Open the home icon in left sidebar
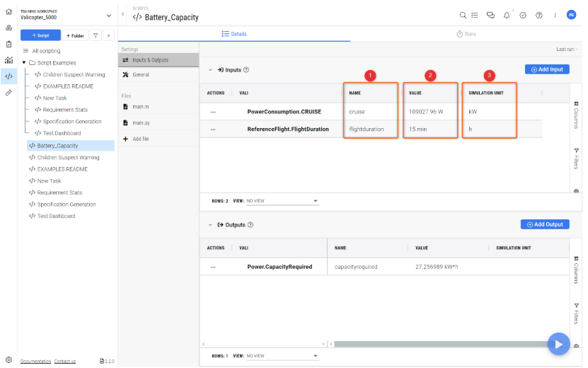 (8, 12)
